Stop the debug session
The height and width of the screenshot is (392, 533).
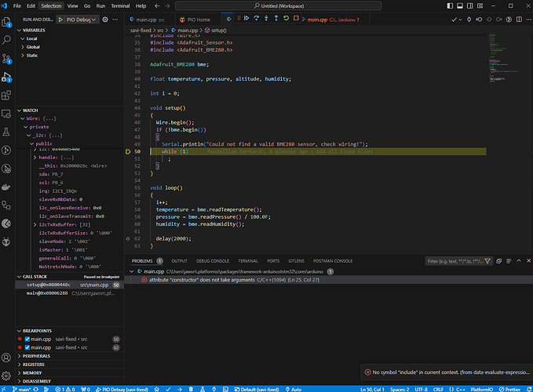coord(296,18)
